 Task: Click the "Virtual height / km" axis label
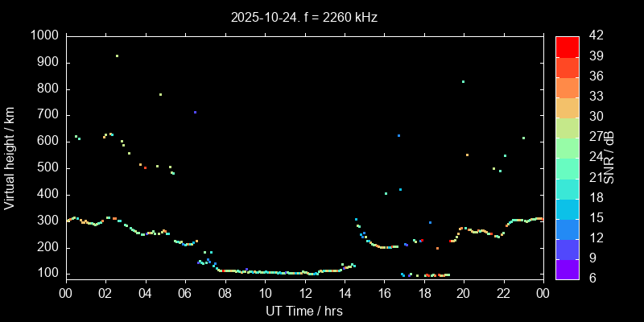click(10, 157)
